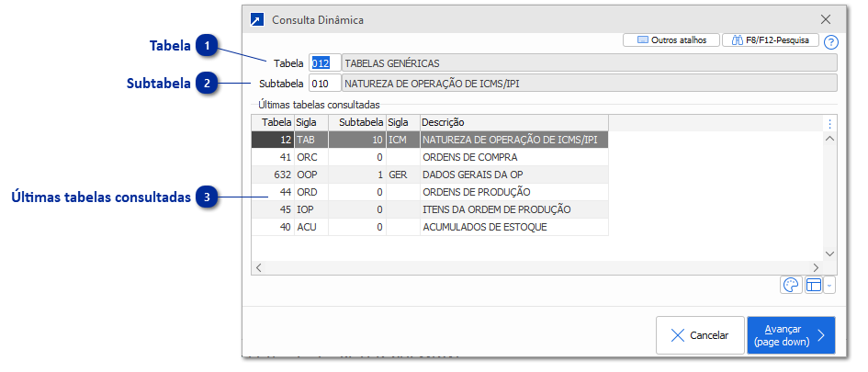868x372 pixels.
Task: Click the TABELAS GENÉRICAS description field
Action: [590, 63]
